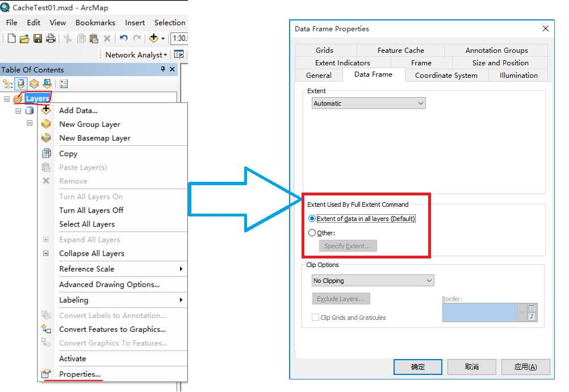Open the Insert menu
This screenshot has width=569, height=392.
[x=135, y=23]
